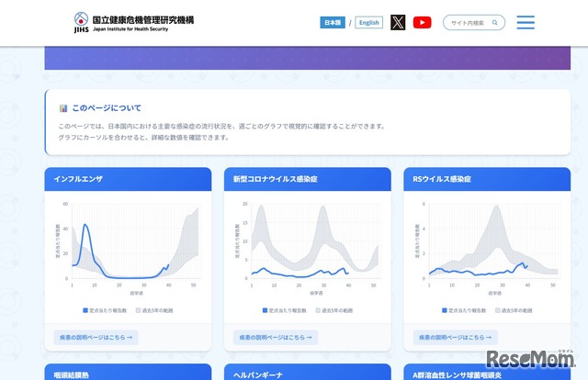
Task: Focus the サイト内検索 search field
Action: (474, 22)
